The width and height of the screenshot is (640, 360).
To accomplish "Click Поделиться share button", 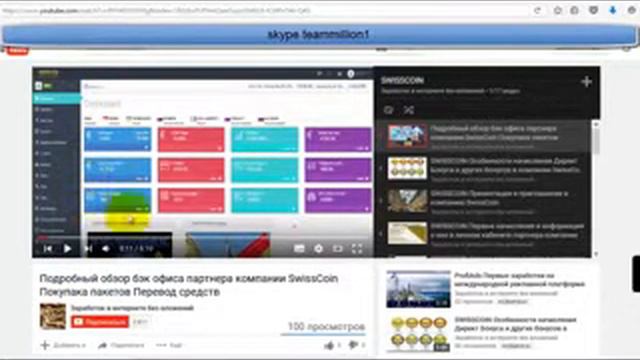I will 121,345.
